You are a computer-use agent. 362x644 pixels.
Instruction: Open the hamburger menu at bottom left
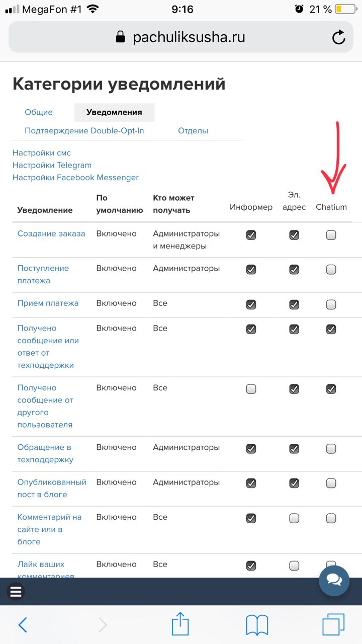[16, 591]
